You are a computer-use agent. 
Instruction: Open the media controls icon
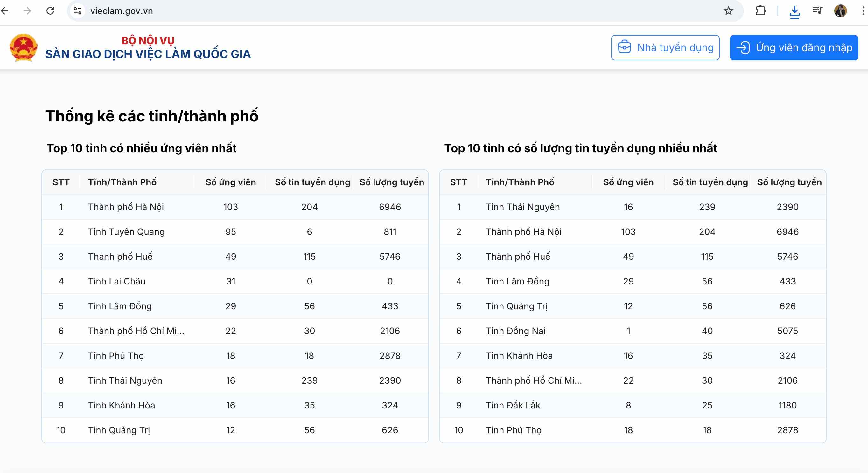[817, 11]
